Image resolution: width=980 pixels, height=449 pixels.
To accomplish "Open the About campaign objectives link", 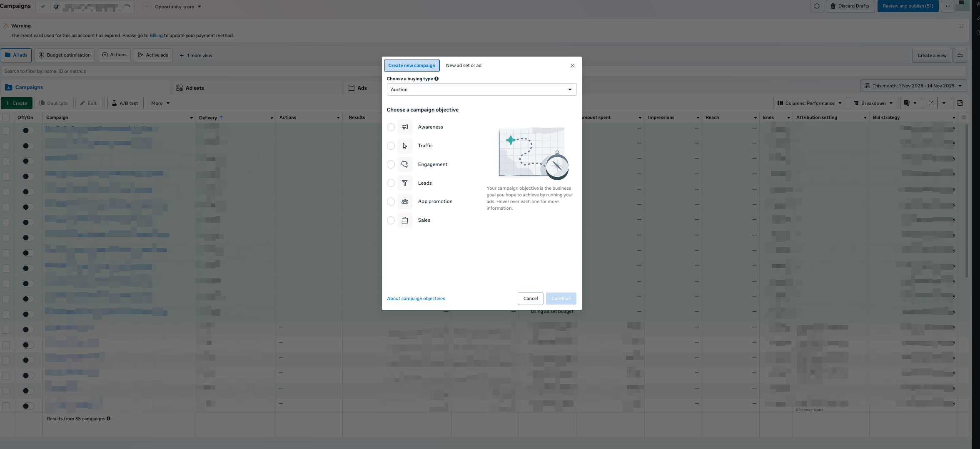I will [x=416, y=298].
